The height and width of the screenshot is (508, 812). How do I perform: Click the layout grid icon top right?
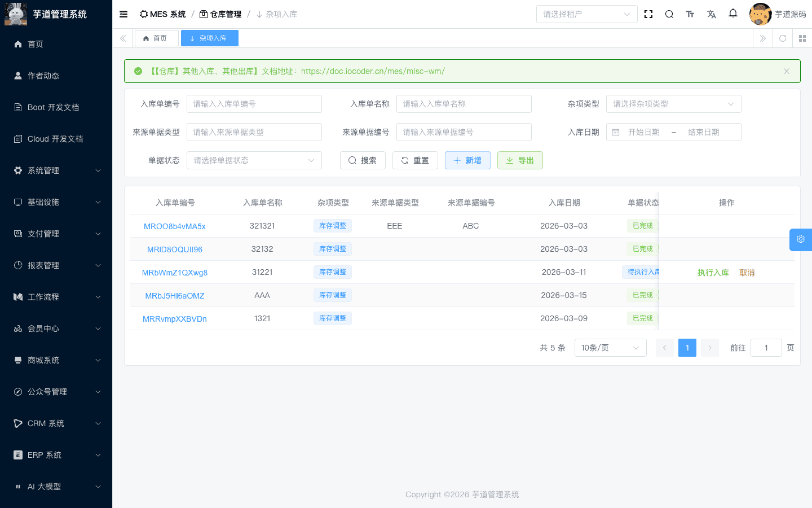pyautogui.click(x=802, y=38)
